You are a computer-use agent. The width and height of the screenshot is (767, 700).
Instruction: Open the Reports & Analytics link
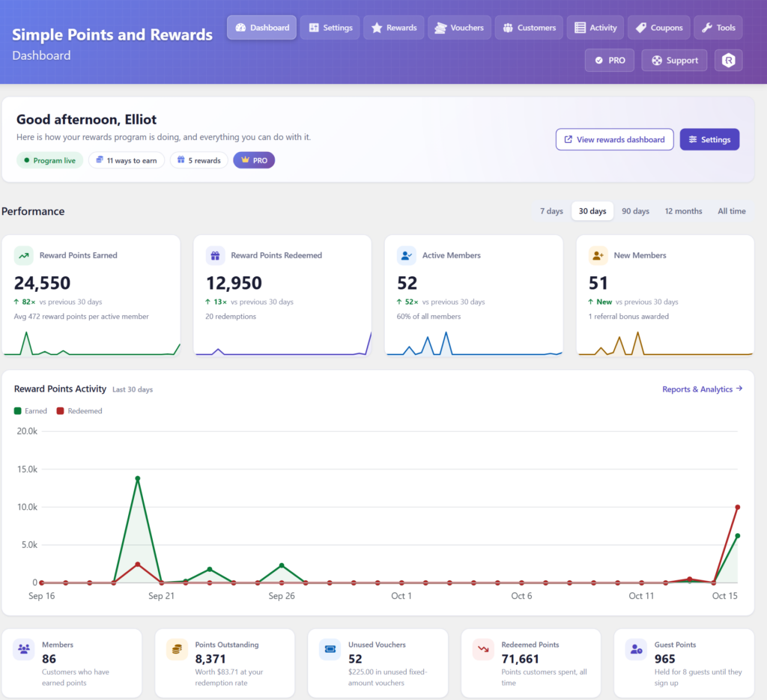click(x=703, y=389)
